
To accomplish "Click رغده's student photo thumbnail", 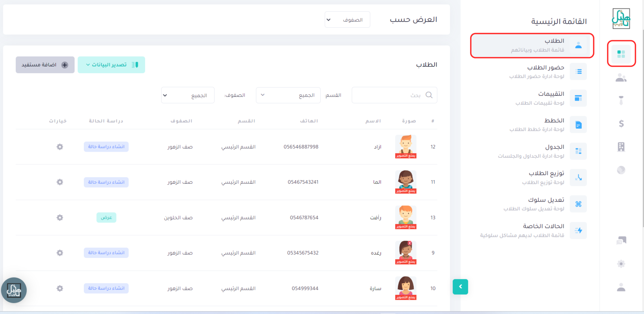I will tap(405, 253).
